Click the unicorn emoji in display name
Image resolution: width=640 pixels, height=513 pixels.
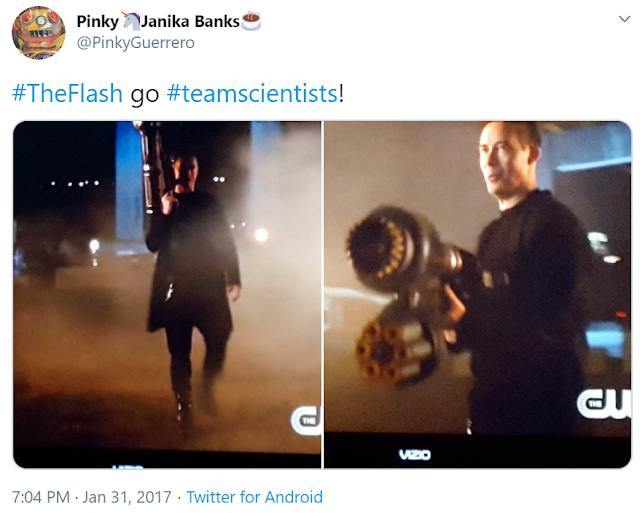[x=131, y=21]
